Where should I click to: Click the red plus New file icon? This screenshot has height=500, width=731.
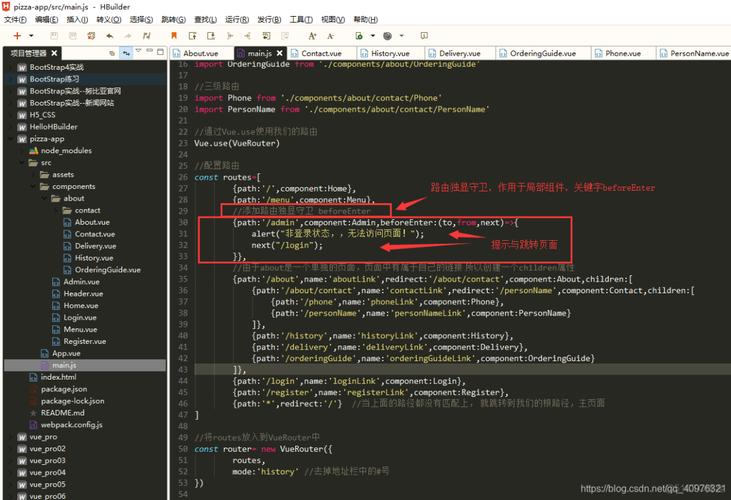coord(17,35)
